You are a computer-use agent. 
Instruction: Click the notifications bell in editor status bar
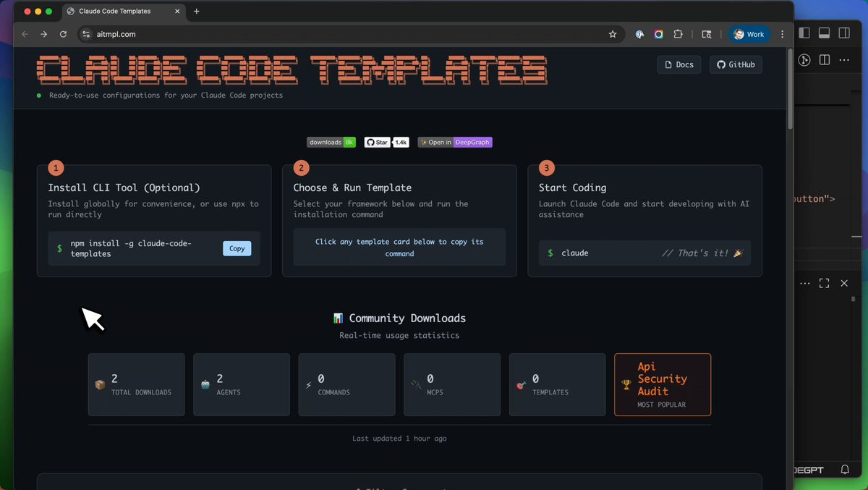pos(845,470)
